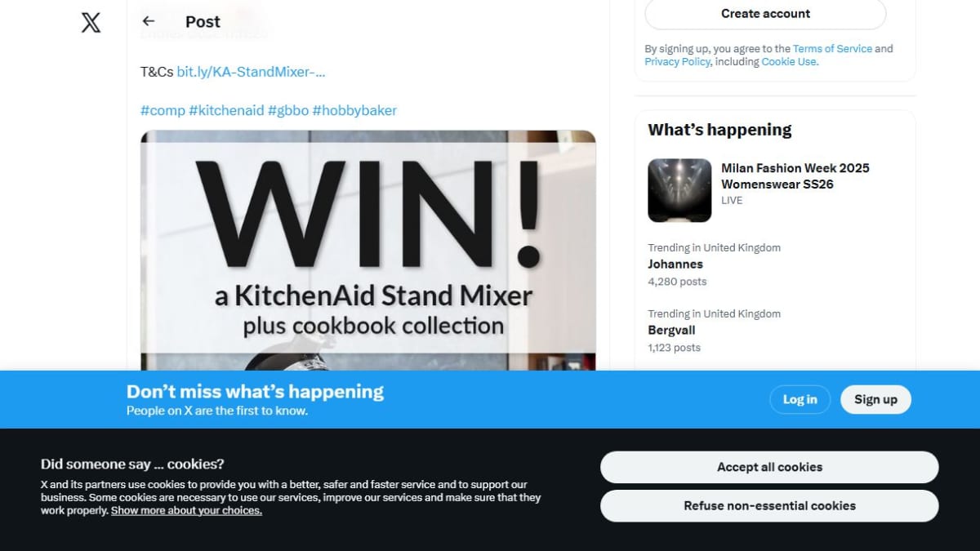The image size is (980, 551).
Task: Click the Sign up button
Action: tap(875, 399)
